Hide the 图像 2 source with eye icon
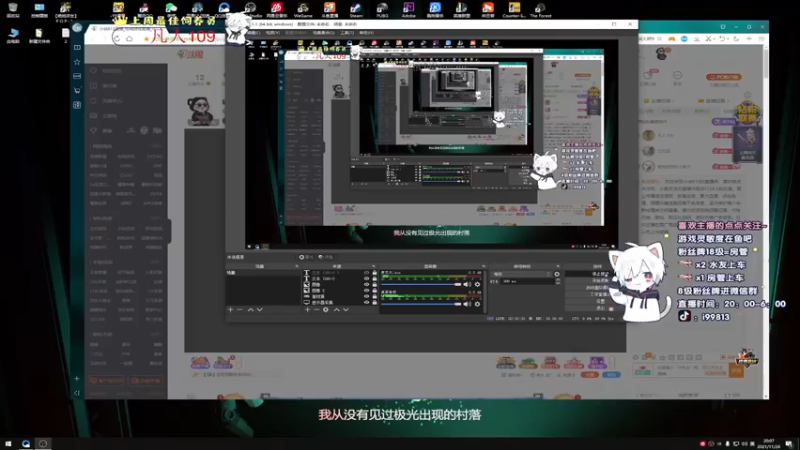 click(x=367, y=291)
